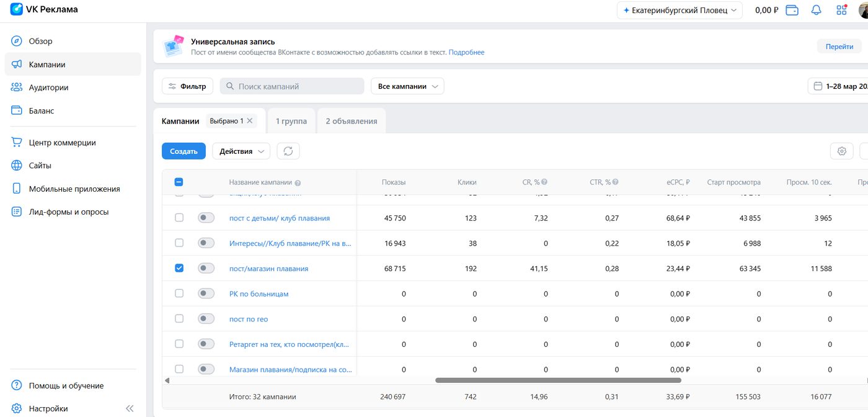Screen dimensions: 868x417
Task: Toggle the select-all header checkbox
Action: (179, 182)
